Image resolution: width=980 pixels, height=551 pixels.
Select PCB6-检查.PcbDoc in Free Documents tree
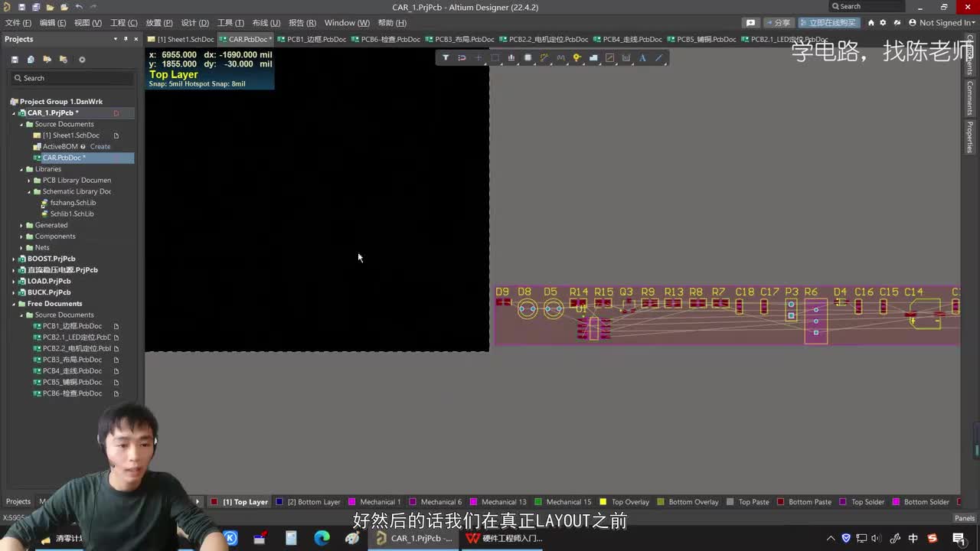click(x=72, y=393)
